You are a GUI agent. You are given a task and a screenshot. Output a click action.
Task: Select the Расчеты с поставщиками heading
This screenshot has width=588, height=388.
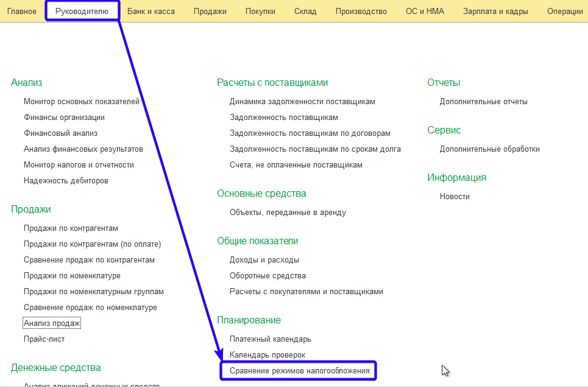point(272,82)
